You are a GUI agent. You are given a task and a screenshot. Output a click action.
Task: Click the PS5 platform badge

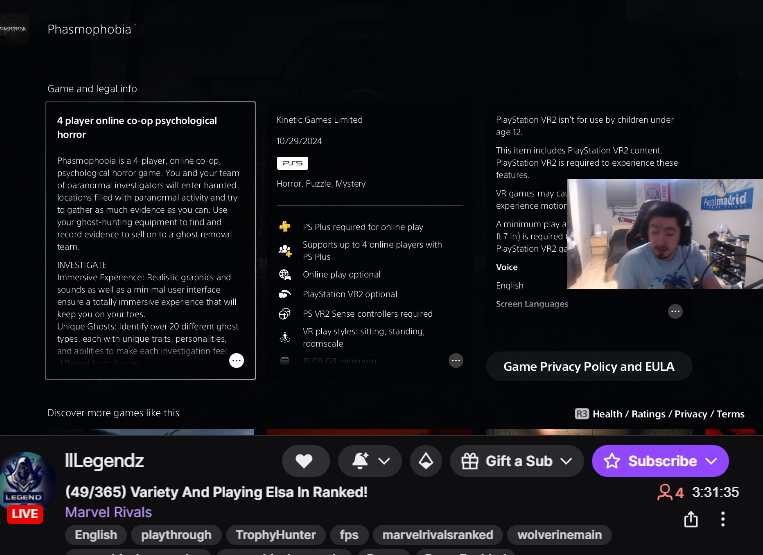[x=292, y=163]
